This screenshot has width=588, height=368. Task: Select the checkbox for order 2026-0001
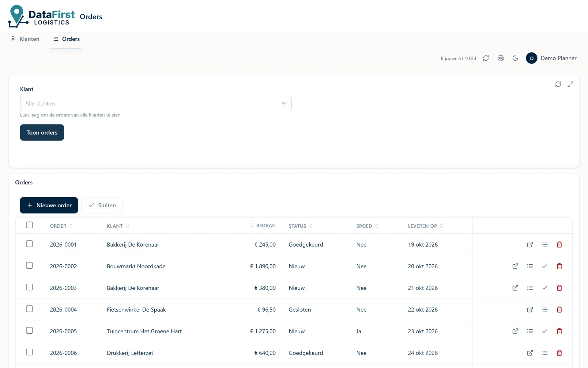pyautogui.click(x=29, y=244)
